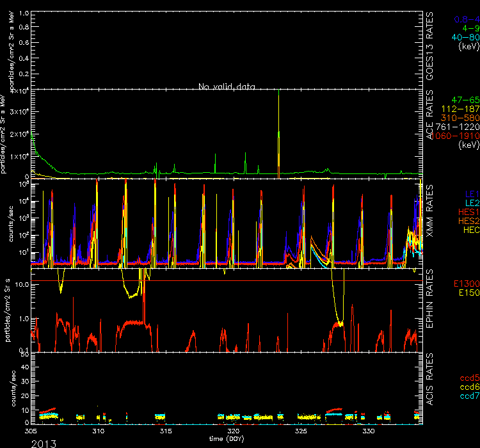Click the XMM RATES panel title

431,211
